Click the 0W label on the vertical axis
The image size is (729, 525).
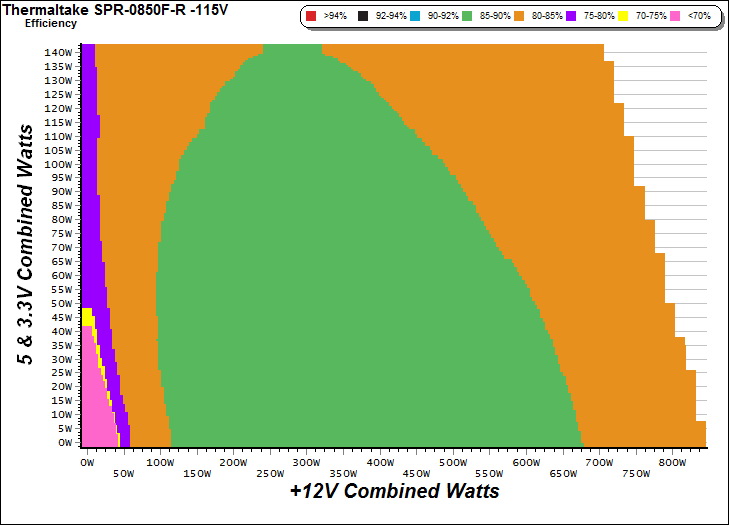tap(64, 442)
